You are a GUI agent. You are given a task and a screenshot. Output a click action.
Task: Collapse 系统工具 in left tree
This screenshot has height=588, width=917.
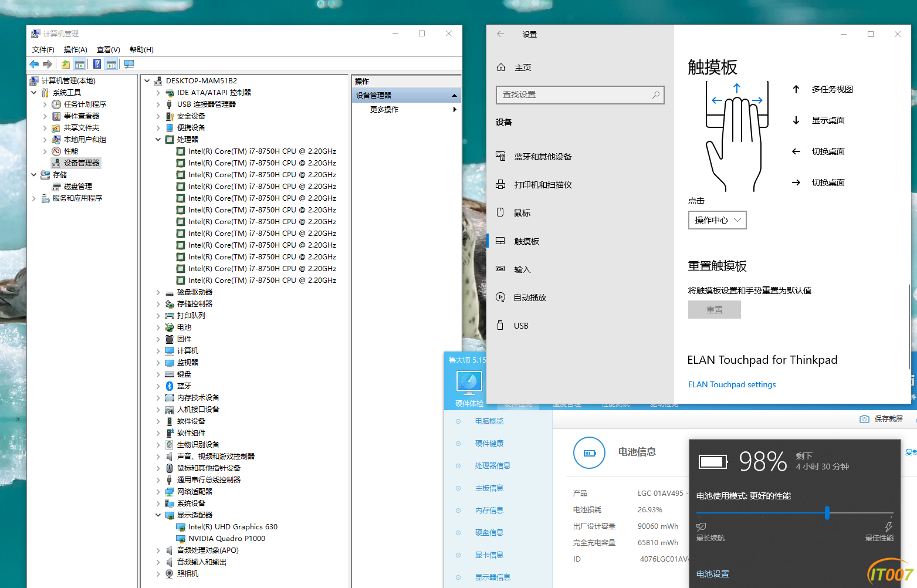(x=33, y=92)
